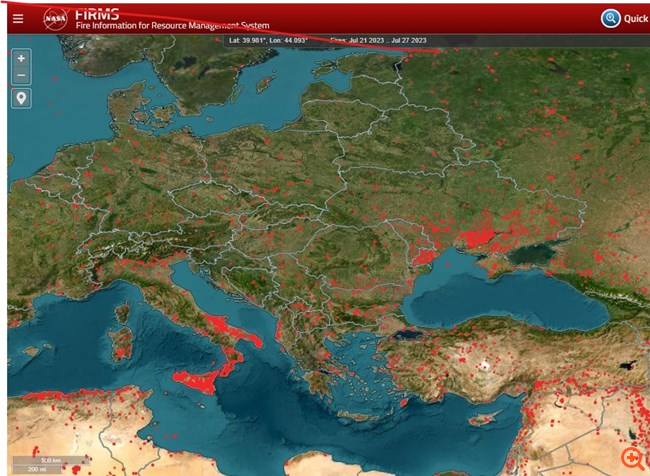650x476 pixels.
Task: Click the orange magnifier enlarge icon
Action: pyautogui.click(x=632, y=458)
